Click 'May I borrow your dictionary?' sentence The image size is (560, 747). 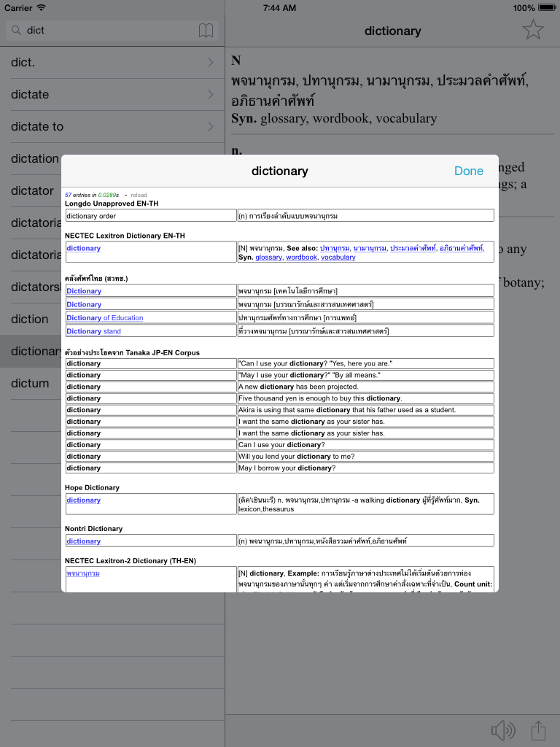(287, 468)
